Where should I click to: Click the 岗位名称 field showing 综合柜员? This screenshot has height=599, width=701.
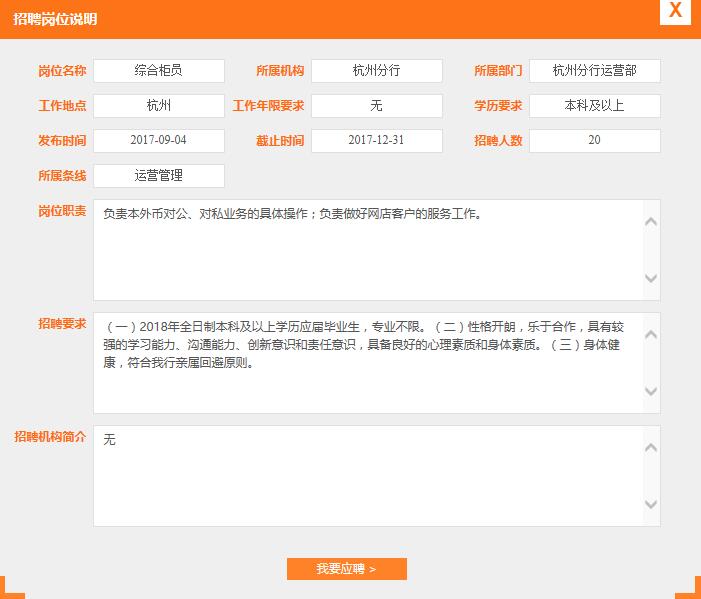point(159,71)
